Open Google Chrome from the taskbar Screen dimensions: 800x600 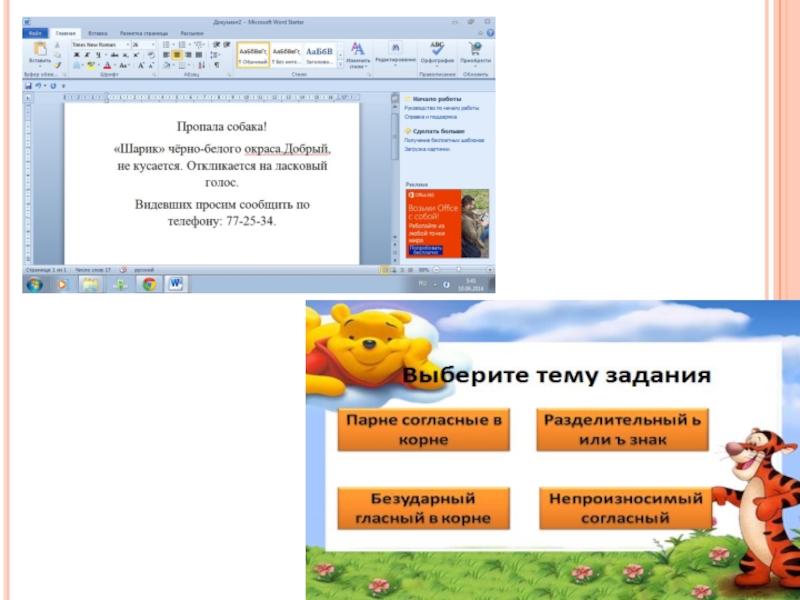pyautogui.click(x=149, y=284)
